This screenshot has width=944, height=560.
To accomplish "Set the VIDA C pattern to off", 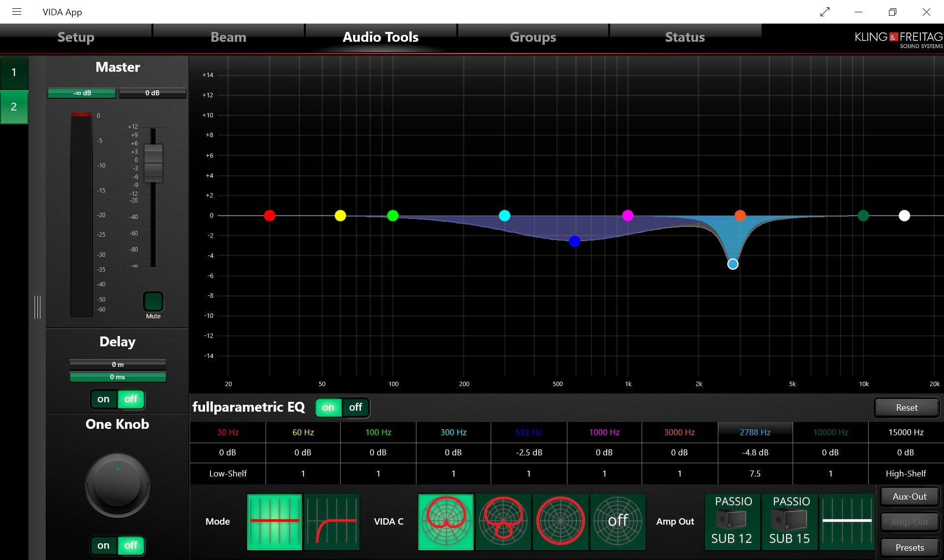I will [618, 522].
